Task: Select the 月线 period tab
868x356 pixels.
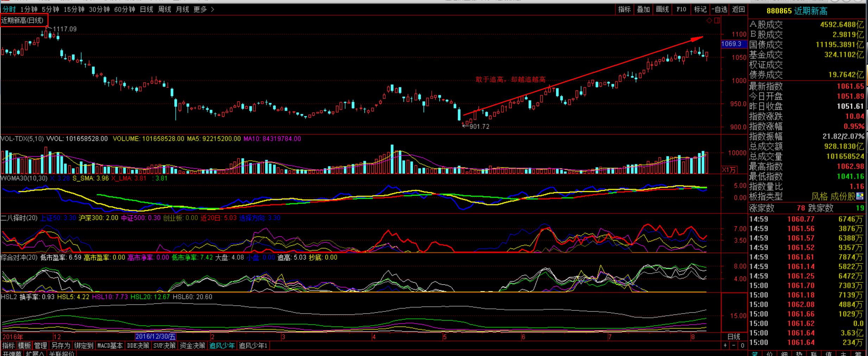Action: [x=182, y=9]
